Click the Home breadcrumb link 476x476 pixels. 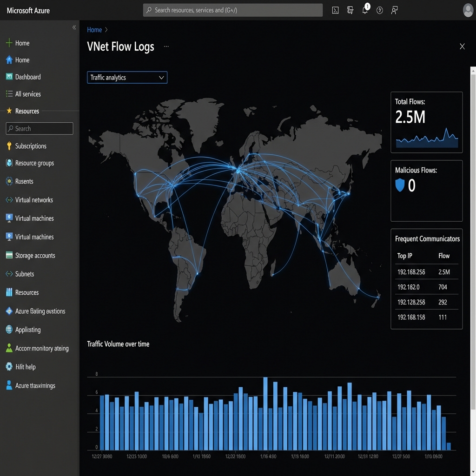pos(94,29)
